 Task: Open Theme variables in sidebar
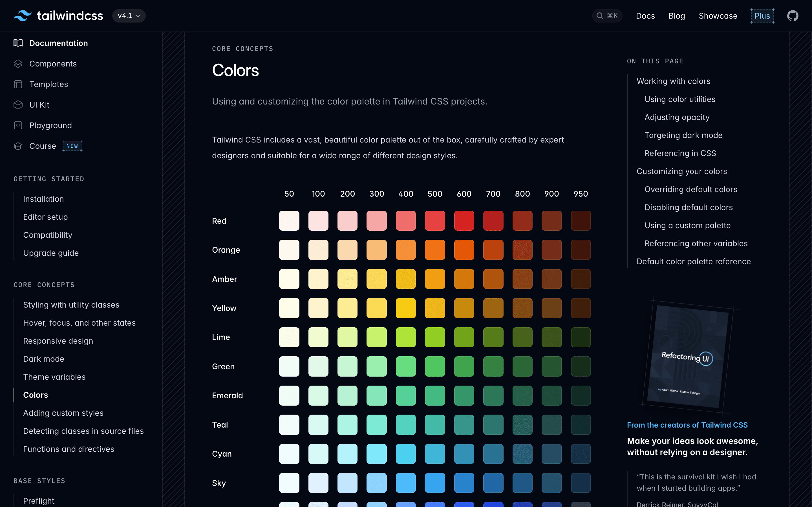point(54,377)
